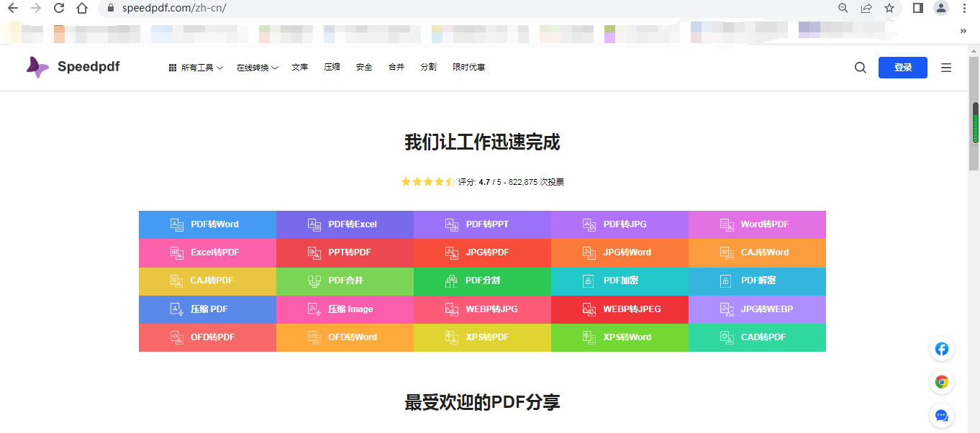980x433 pixels.
Task: Click the WEBP转JPG tile
Action: point(482,309)
